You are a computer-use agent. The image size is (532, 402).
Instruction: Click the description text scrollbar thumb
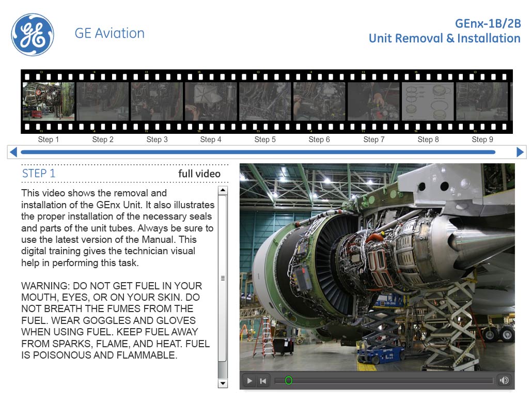point(223,278)
